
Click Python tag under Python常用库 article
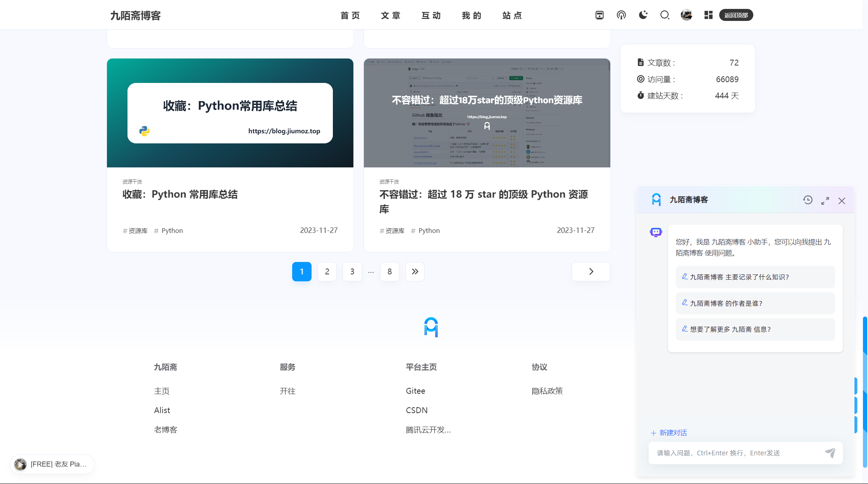169,231
